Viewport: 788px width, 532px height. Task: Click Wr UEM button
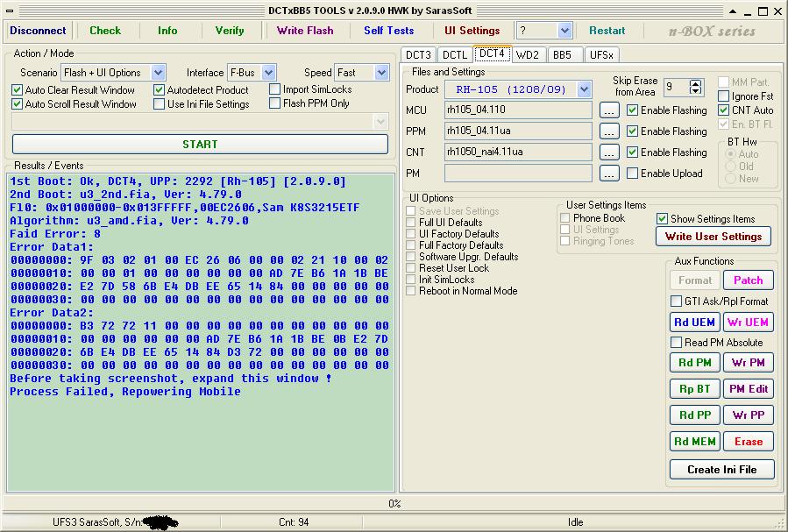click(748, 322)
